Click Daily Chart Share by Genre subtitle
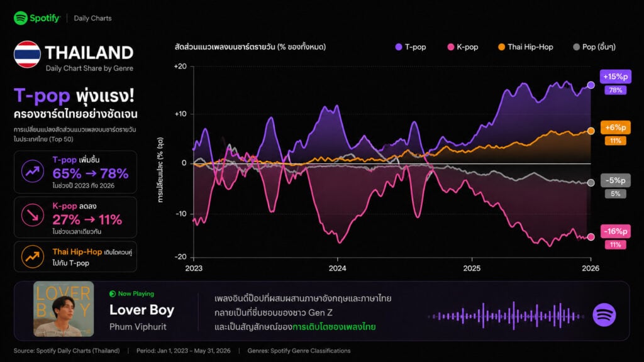The height and width of the screenshot is (362, 644). click(x=89, y=69)
